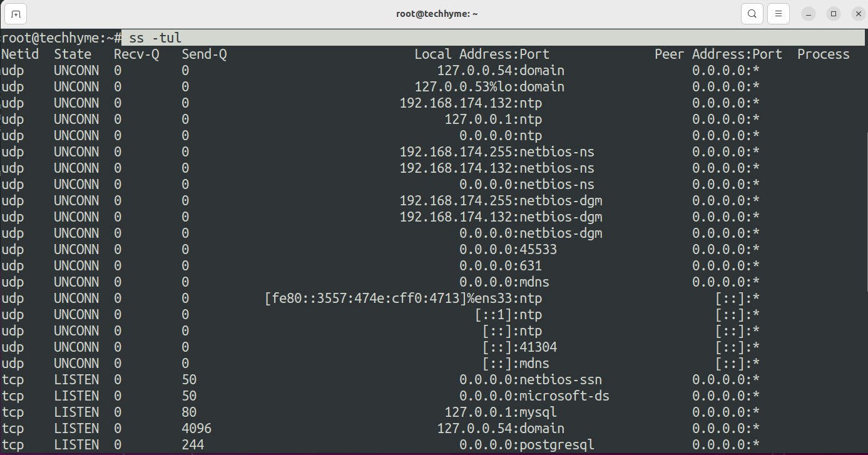This screenshot has height=455, width=868.
Task: Click the 0.0.0.0:postgresql entry
Action: (527, 445)
